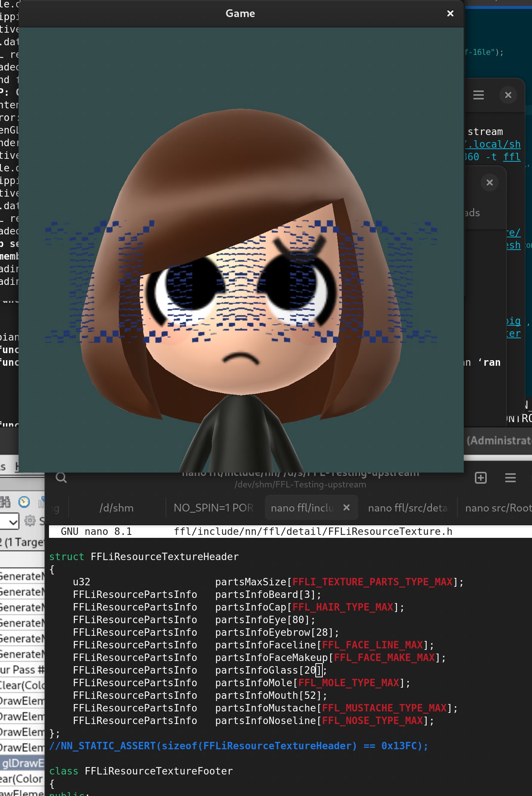Open hamburger menu of the upper-right terminal
This screenshot has height=796, width=532.
pyautogui.click(x=478, y=95)
